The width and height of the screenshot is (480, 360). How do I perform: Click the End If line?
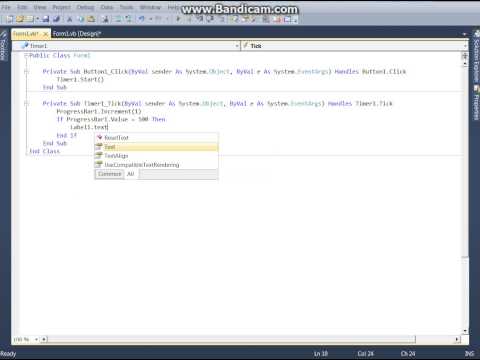coord(66,135)
